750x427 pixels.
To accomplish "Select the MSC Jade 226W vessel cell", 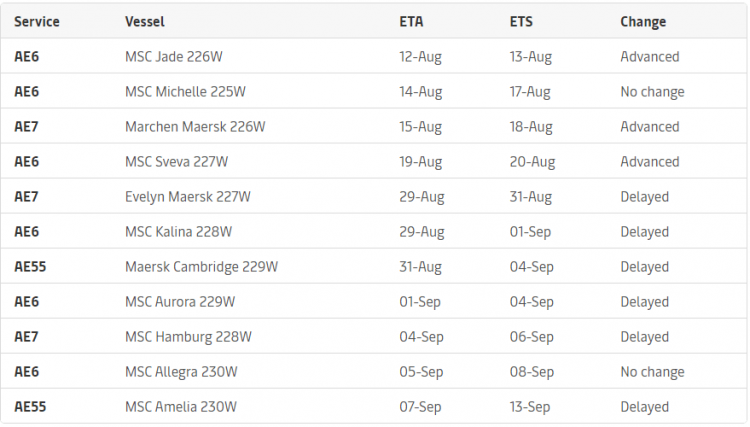I will tap(174, 56).
